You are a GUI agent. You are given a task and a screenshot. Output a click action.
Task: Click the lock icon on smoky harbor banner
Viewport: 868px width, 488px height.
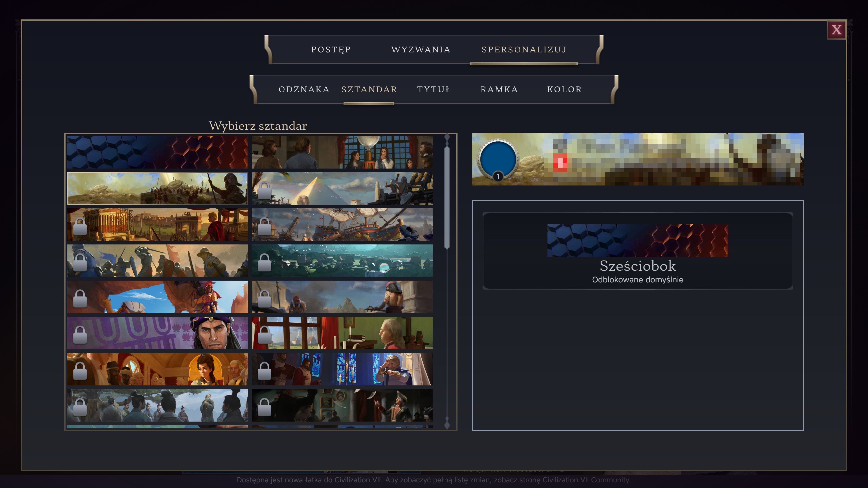pos(264,298)
